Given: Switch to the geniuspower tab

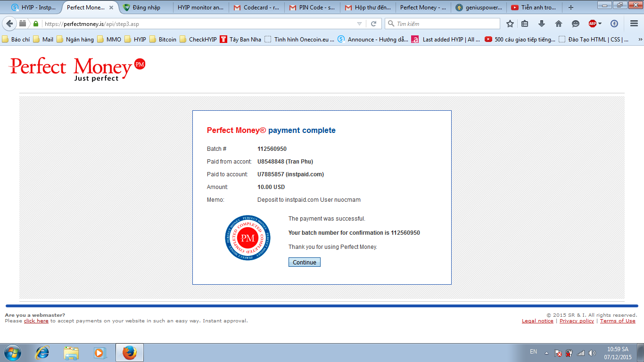Looking at the screenshot, I should pos(479,8).
